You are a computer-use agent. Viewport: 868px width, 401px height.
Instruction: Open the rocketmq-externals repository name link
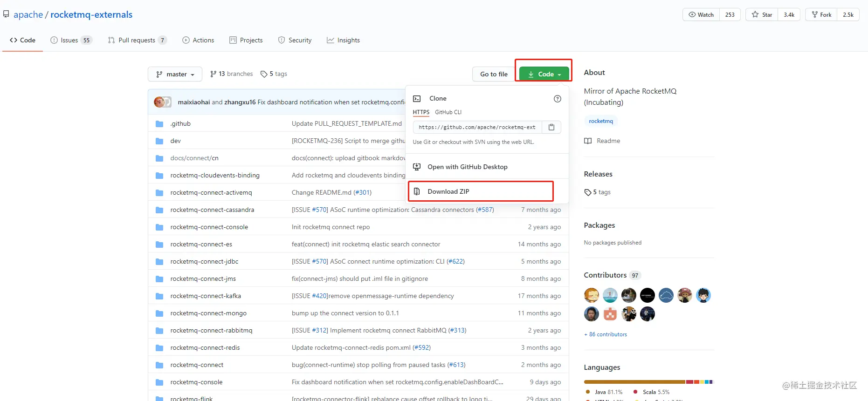[91, 14]
